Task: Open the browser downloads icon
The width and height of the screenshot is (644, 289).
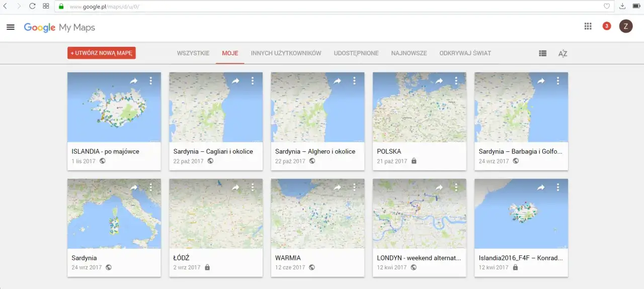Action: 622,6
